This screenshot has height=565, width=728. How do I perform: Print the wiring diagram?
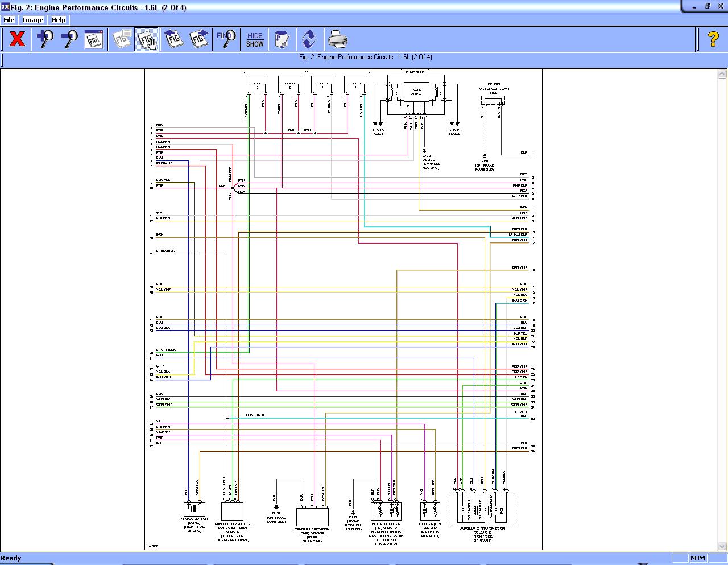(x=337, y=39)
